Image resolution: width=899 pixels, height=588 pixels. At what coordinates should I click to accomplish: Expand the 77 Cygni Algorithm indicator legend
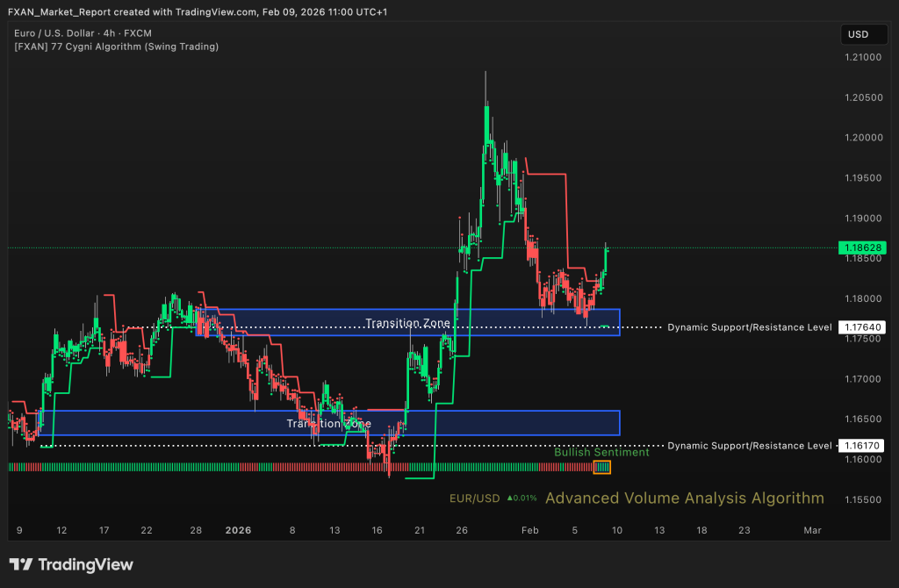pyautogui.click(x=116, y=47)
